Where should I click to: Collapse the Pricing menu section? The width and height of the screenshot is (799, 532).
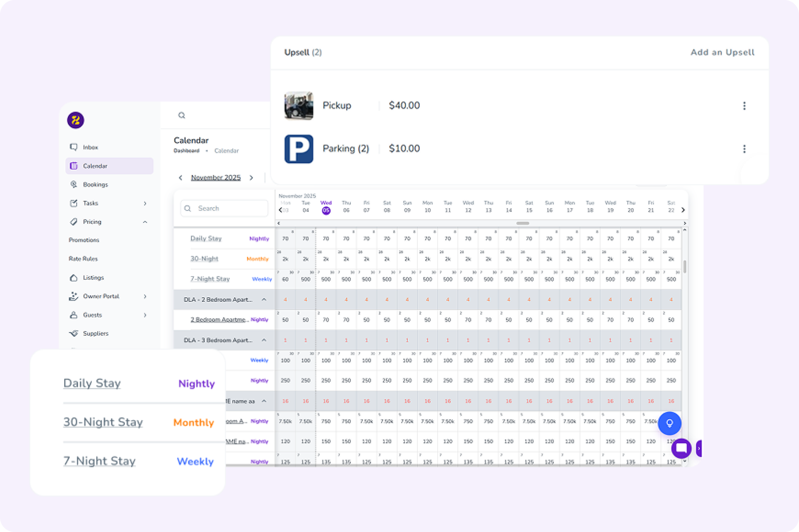145,222
